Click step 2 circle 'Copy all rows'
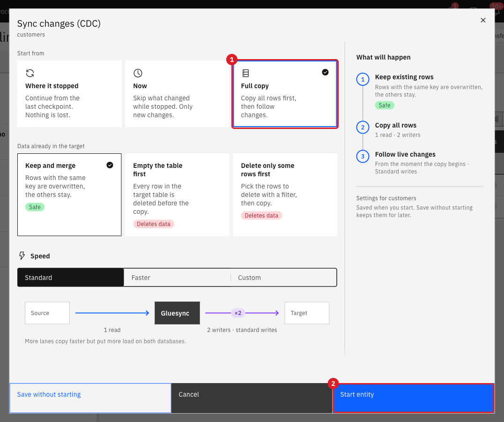The width and height of the screenshot is (504, 422). (363, 128)
